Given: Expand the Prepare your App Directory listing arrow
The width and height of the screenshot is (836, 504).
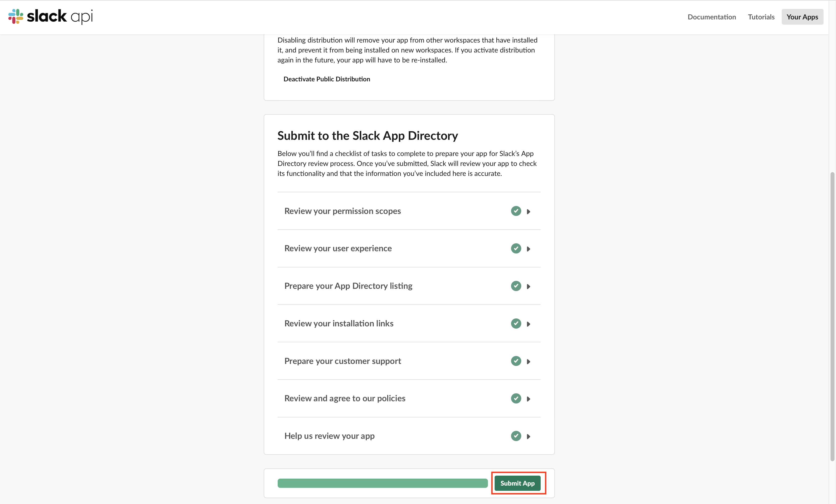Looking at the screenshot, I should click(x=528, y=287).
